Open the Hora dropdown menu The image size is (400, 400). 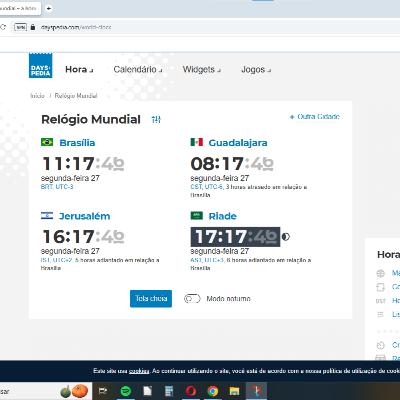(x=79, y=69)
